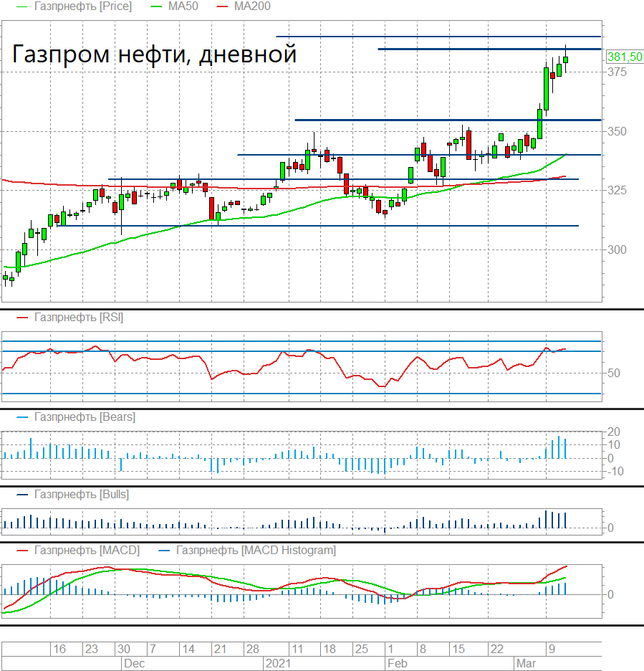Click the MACD zero level label
The height and width of the screenshot is (671, 644).
[x=610, y=594]
